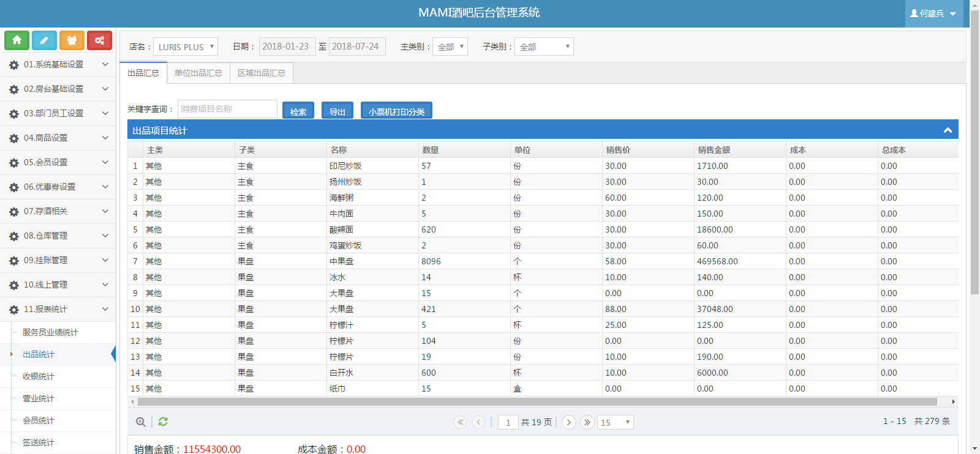The height and width of the screenshot is (454, 980).
Task: Click the orange users group icon
Action: tap(72, 40)
